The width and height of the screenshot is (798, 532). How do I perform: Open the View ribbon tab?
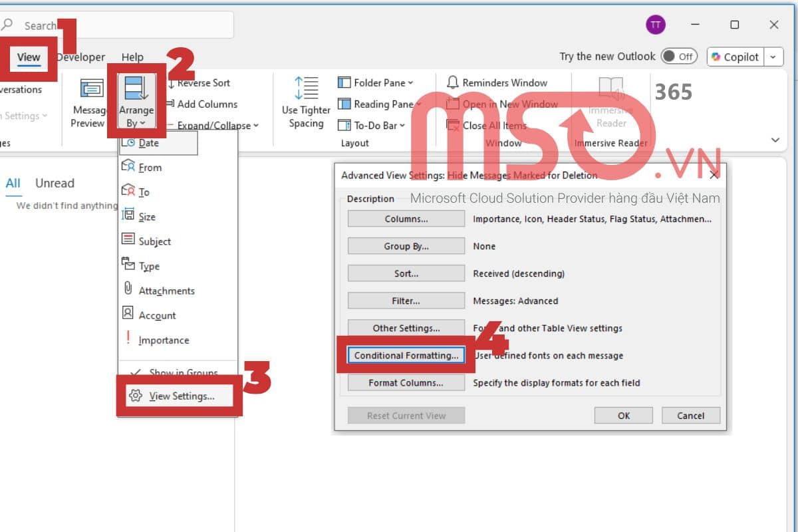(29, 57)
